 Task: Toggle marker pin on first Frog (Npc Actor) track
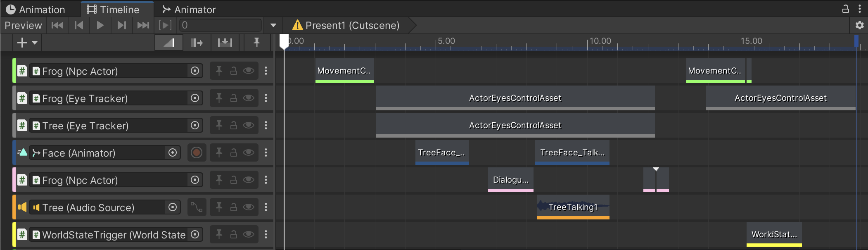(x=219, y=71)
